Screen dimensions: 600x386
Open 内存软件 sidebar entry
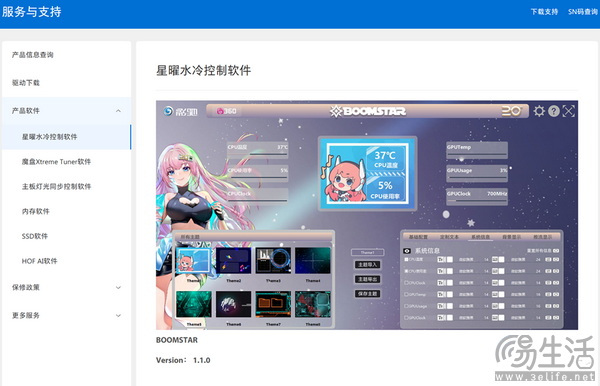[36, 211]
